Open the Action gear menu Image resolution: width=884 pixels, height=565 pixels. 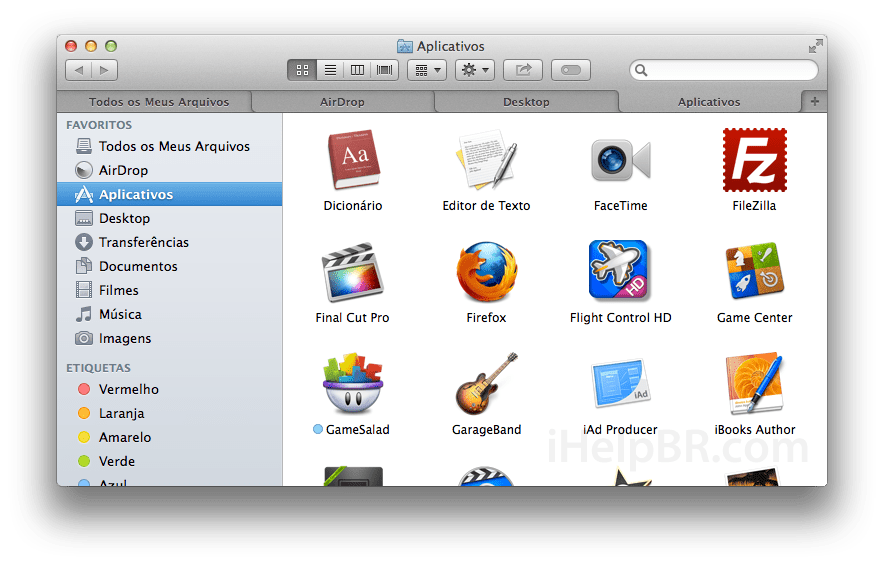[x=475, y=70]
